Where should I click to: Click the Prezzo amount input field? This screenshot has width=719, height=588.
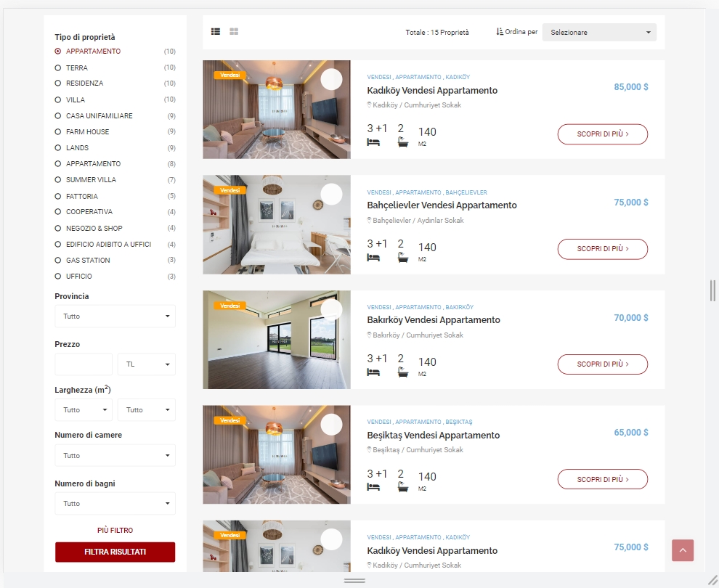pyautogui.click(x=84, y=364)
